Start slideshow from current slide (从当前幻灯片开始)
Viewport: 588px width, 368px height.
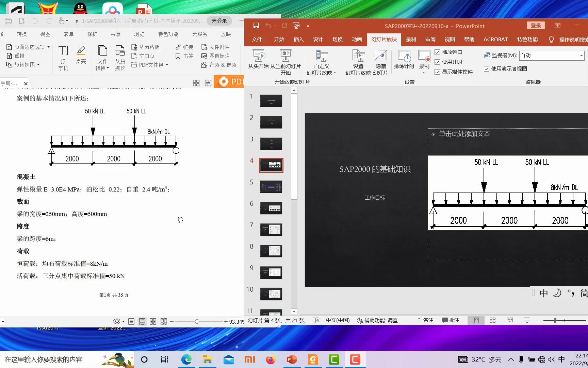click(285, 62)
